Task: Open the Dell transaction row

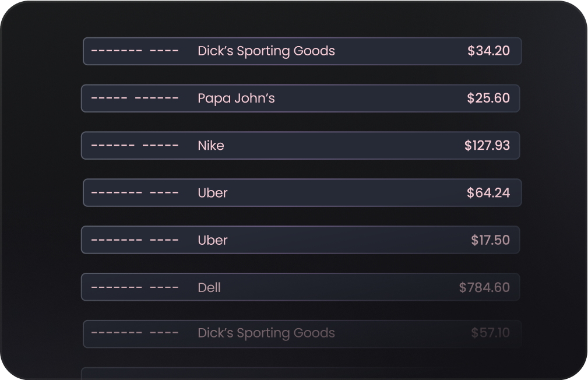Action: (300, 287)
